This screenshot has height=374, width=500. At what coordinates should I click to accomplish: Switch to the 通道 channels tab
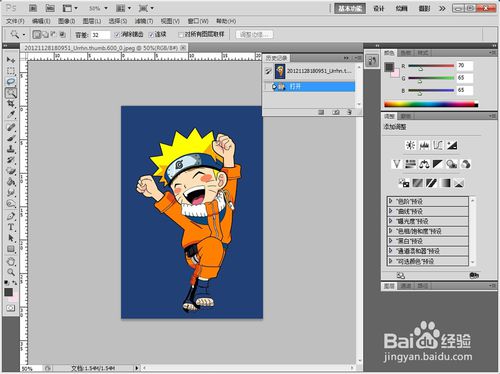406,286
